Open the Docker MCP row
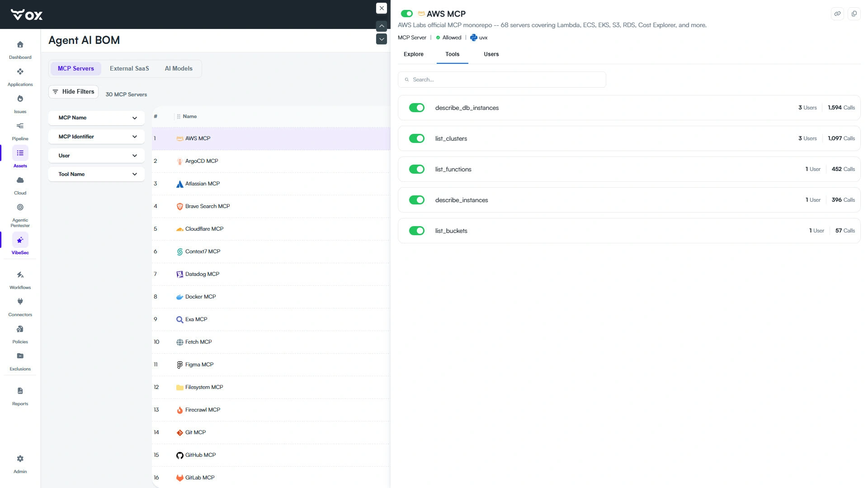 271,297
